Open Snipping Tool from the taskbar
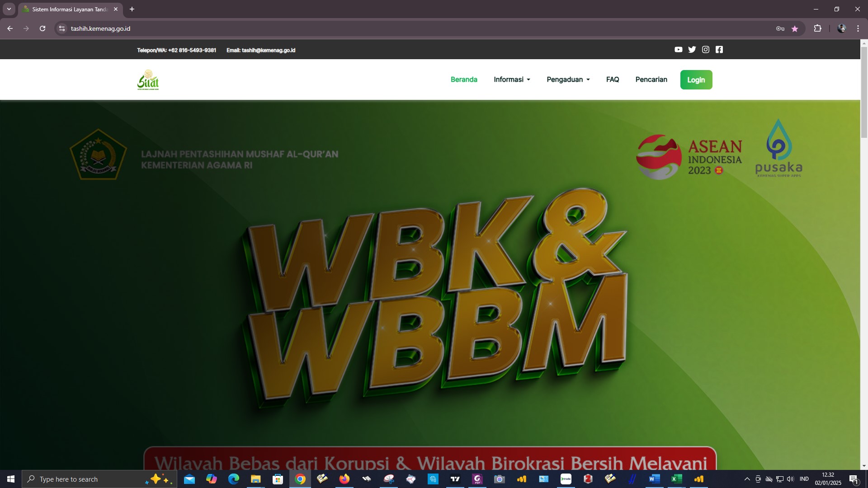Screen dimensions: 868x488 pos(389,479)
